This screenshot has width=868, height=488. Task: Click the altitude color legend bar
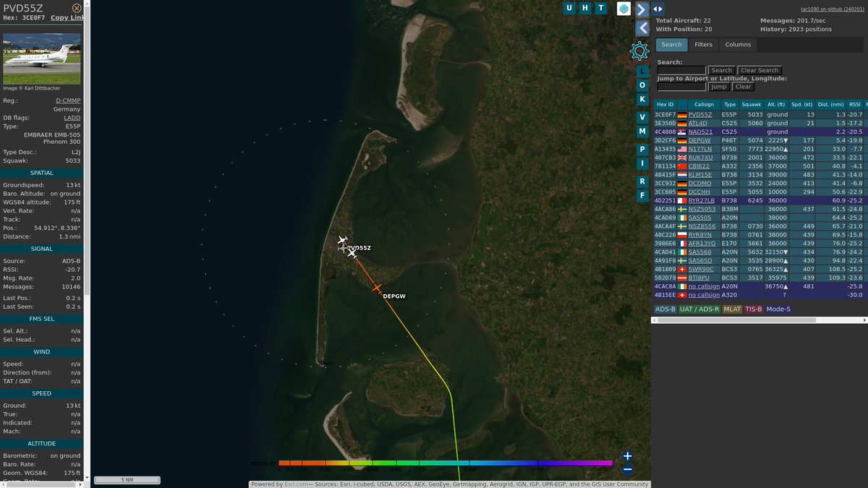coord(446,463)
